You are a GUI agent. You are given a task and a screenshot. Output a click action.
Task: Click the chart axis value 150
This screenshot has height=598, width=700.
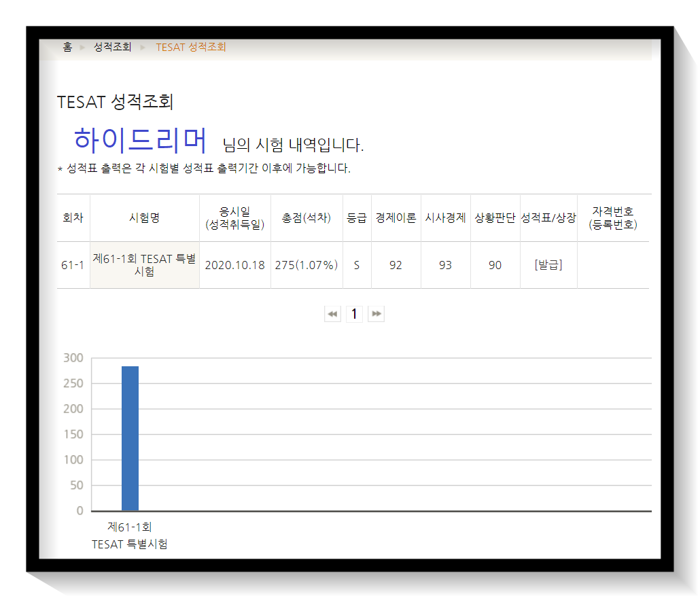click(73, 434)
